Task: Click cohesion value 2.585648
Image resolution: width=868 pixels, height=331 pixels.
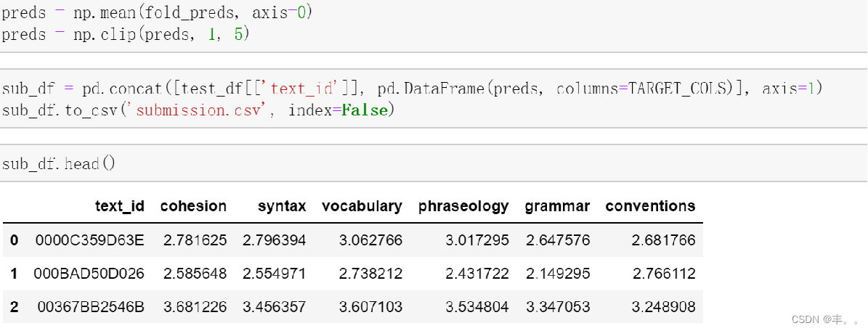Action: coord(195,274)
